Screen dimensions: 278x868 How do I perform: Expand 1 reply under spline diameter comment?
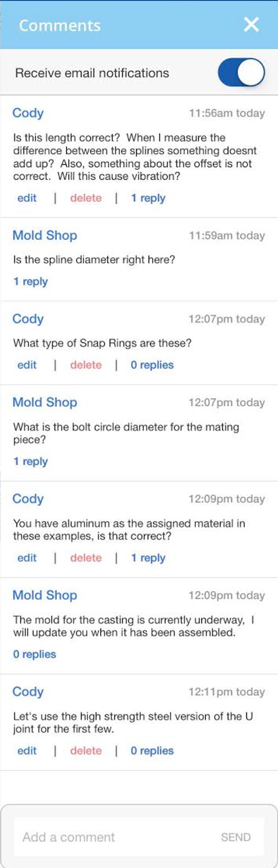pyautogui.click(x=31, y=281)
